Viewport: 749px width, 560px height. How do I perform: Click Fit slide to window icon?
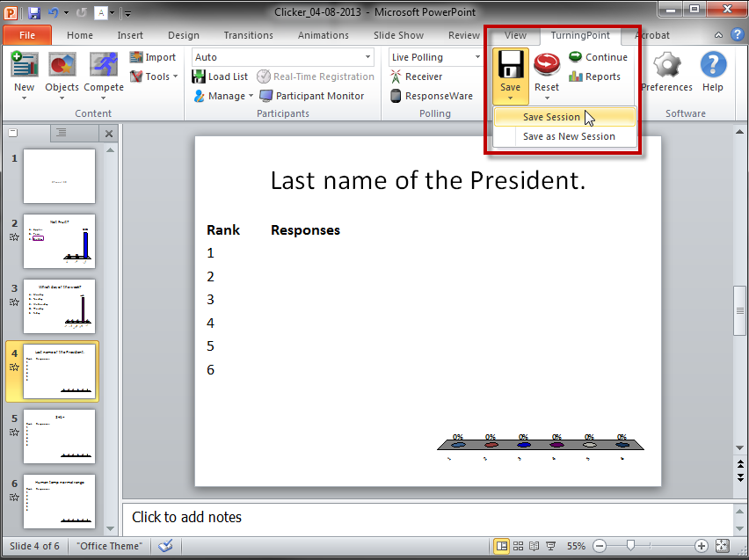(x=723, y=546)
